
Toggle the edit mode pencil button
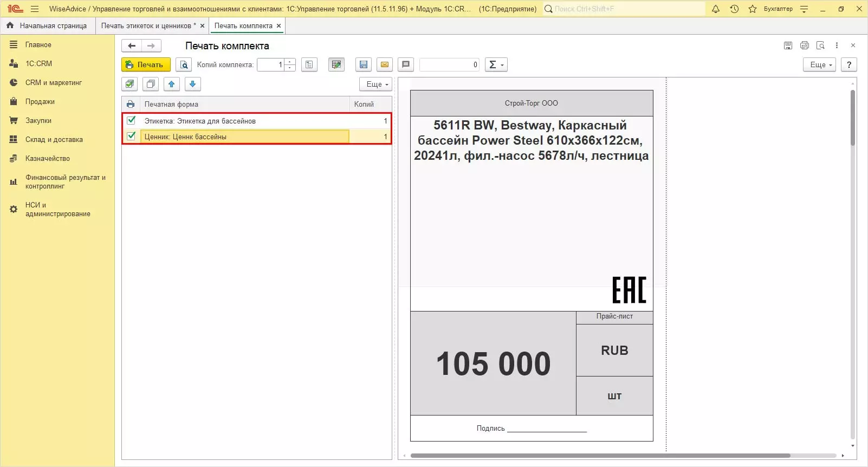click(x=336, y=65)
